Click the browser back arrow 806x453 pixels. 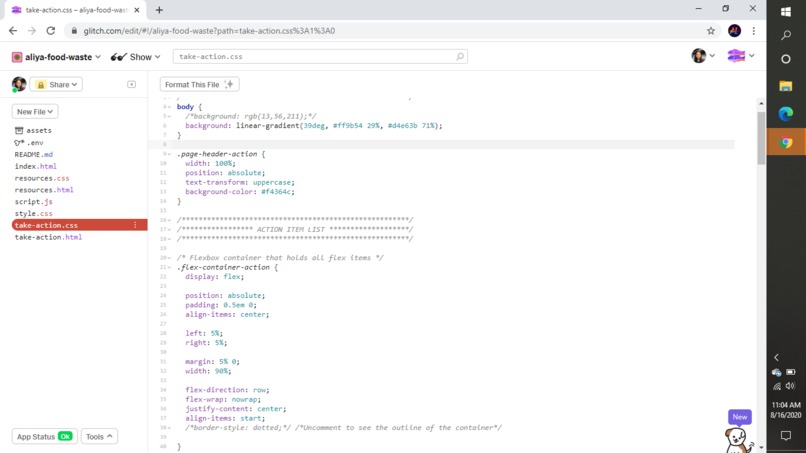pos(13,31)
